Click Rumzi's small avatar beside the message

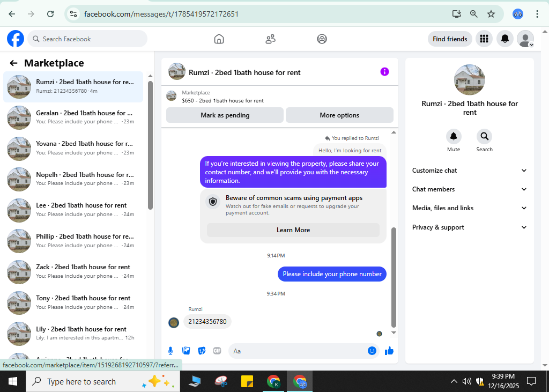174,322
